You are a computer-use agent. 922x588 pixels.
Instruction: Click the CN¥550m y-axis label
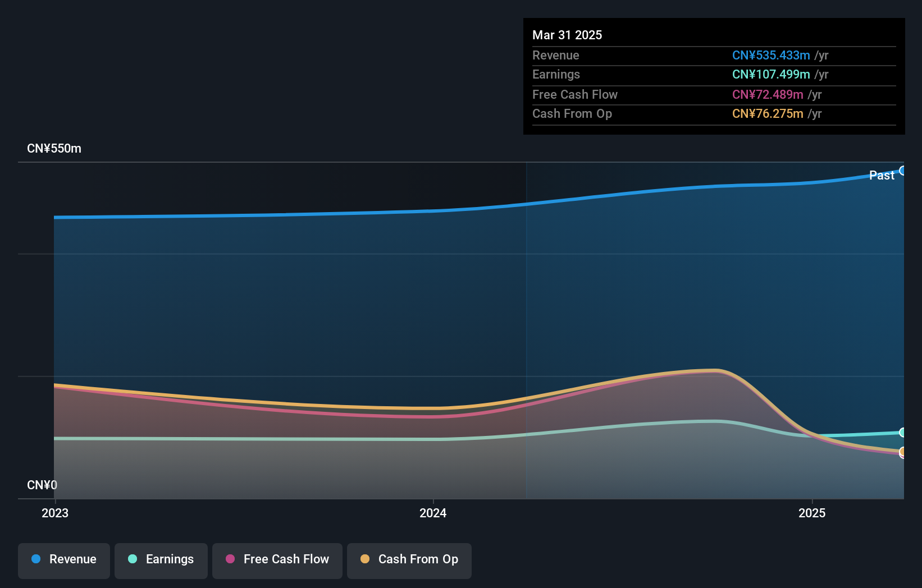54,149
